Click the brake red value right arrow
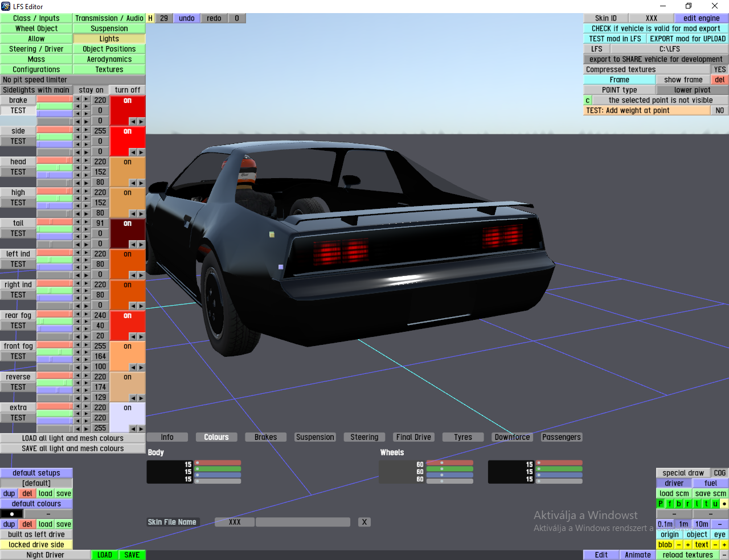 click(x=86, y=99)
